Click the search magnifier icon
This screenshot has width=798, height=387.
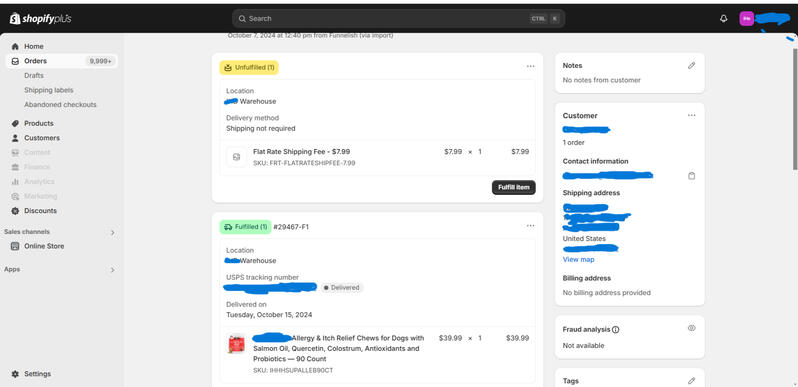pos(242,19)
